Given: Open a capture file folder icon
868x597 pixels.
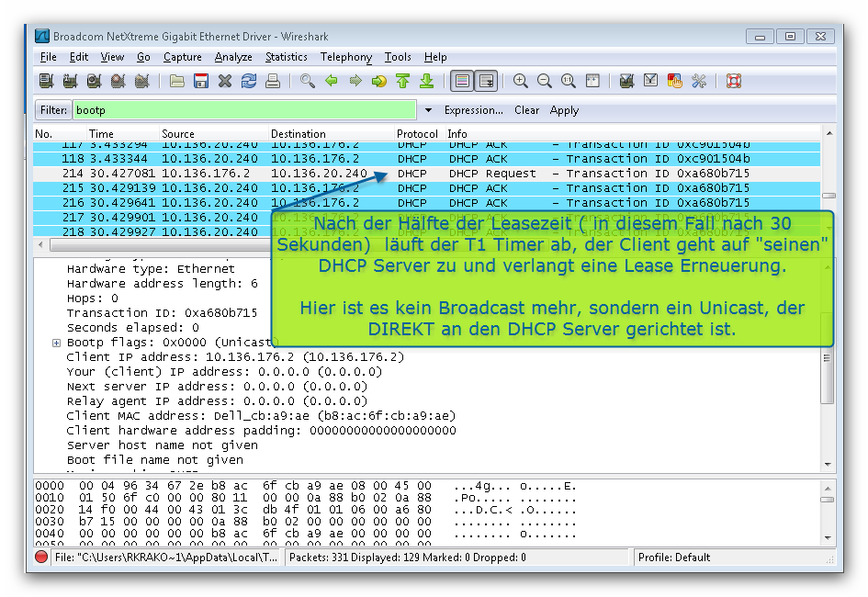Looking at the screenshot, I should pos(177,82).
